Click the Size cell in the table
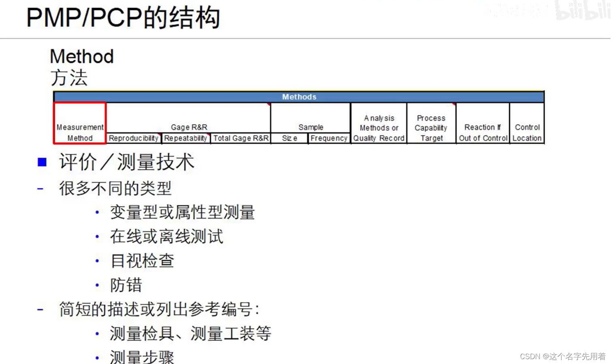The height and width of the screenshot is (364, 612). pyautogui.click(x=289, y=138)
